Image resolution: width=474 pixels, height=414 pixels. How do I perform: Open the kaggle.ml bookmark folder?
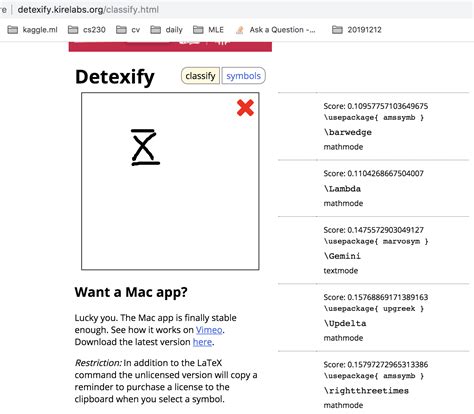click(x=32, y=30)
